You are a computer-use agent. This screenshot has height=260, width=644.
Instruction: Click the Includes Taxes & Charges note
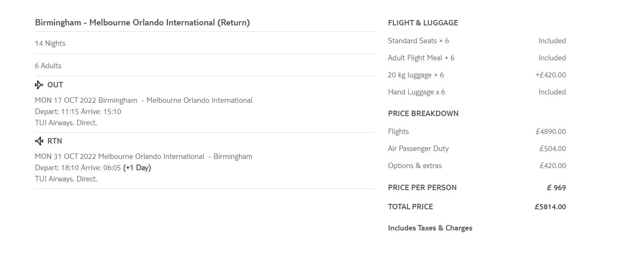coord(430,228)
